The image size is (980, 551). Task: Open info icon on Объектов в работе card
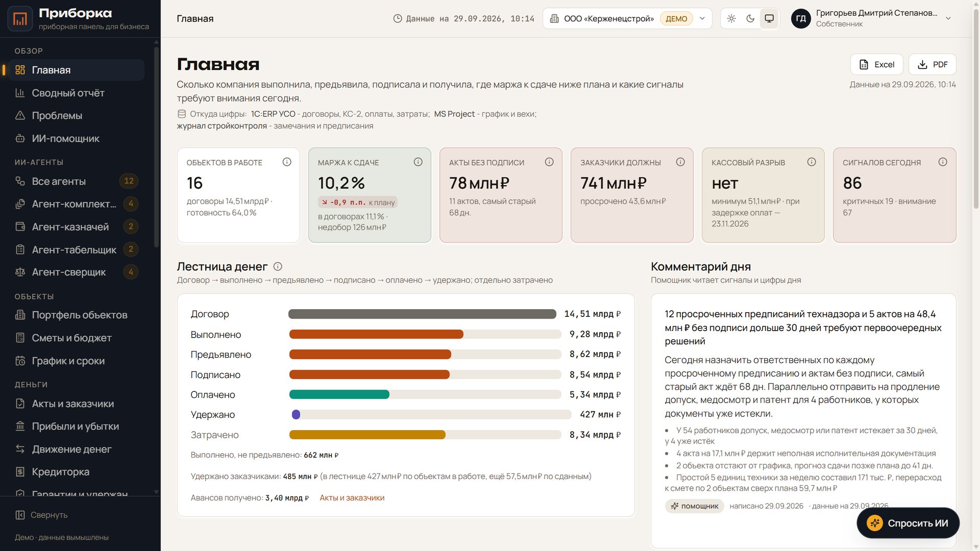(287, 162)
